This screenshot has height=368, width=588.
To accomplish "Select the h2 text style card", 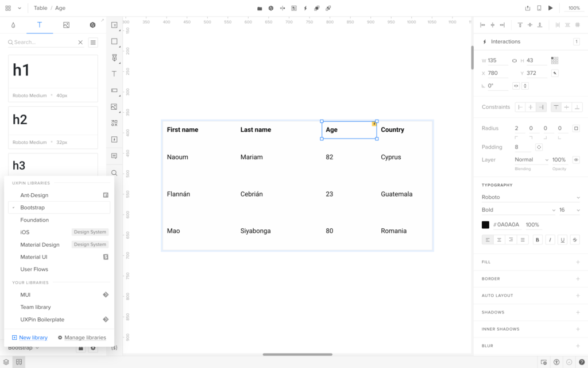I will click(53, 128).
